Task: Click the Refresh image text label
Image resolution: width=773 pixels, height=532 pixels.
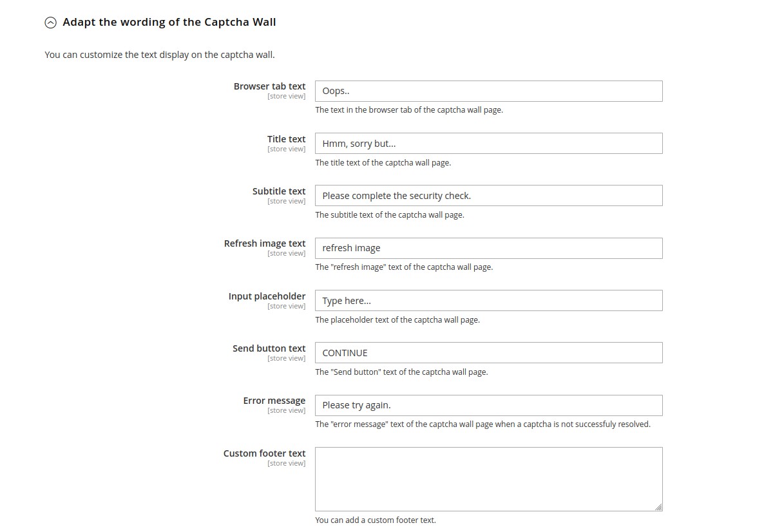Action: [264, 243]
